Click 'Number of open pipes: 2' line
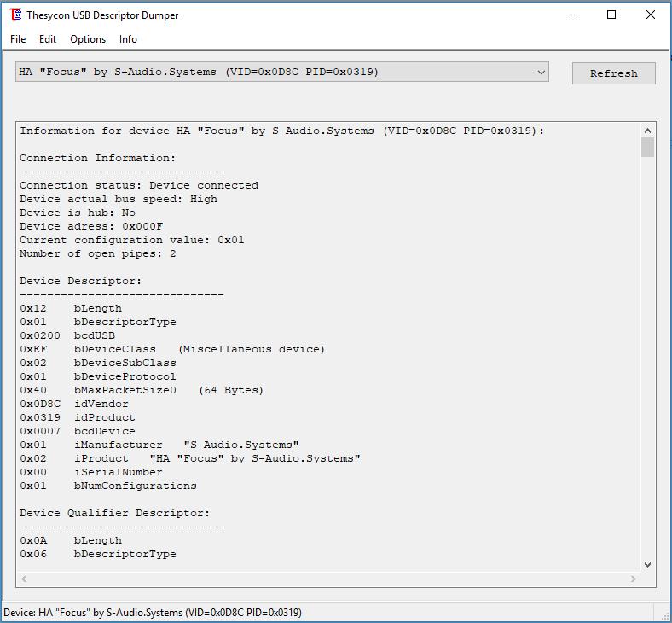The width and height of the screenshot is (672, 623). pos(98,253)
